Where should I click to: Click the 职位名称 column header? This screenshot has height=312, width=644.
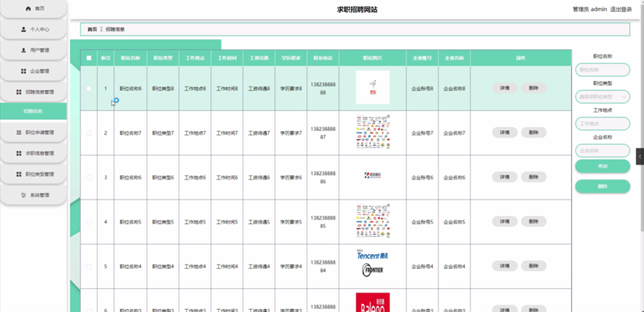coord(130,58)
